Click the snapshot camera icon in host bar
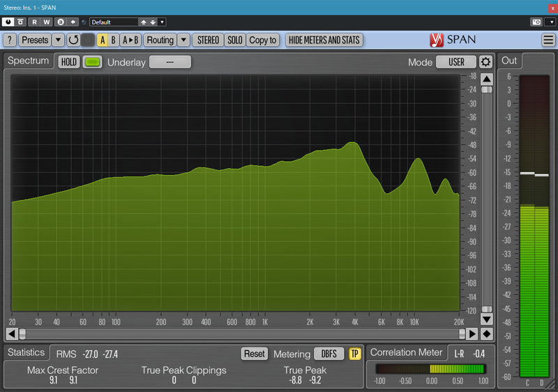Viewport: 558px width, 392px height. (x=536, y=22)
